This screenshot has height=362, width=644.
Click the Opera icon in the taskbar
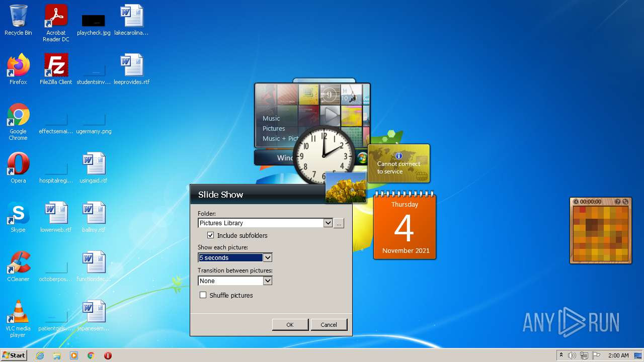tap(108, 355)
